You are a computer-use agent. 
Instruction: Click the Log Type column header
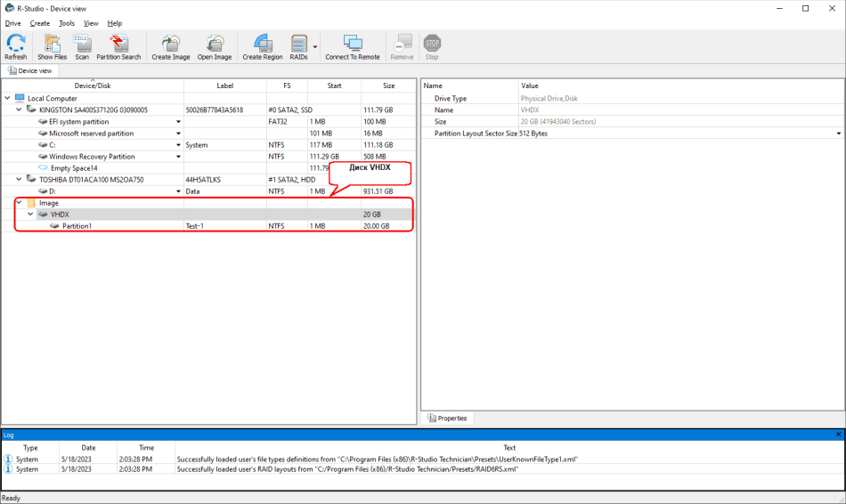[30, 448]
